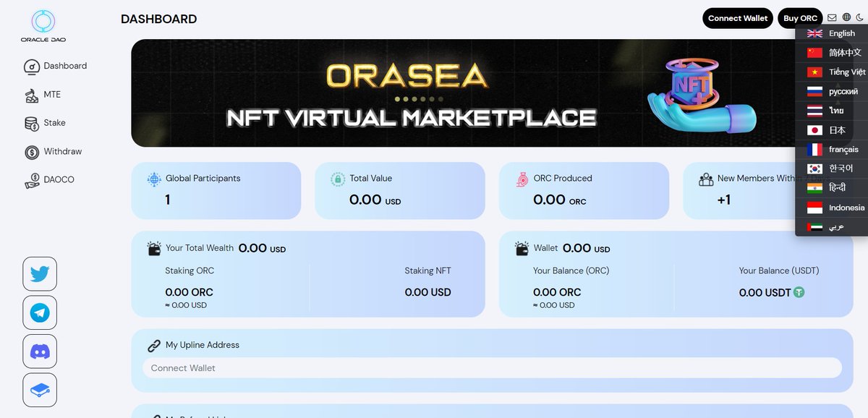Click the Connect Wallet button
The height and width of the screenshot is (418, 868).
coord(738,18)
